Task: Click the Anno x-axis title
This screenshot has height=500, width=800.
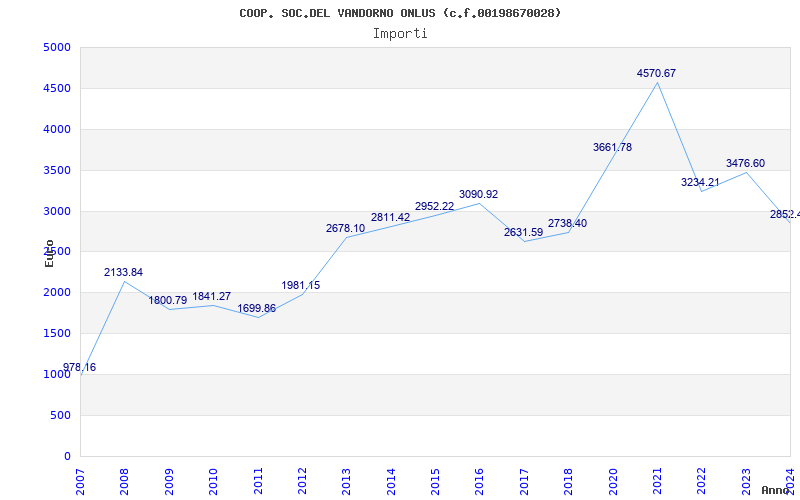Action: coord(776,490)
